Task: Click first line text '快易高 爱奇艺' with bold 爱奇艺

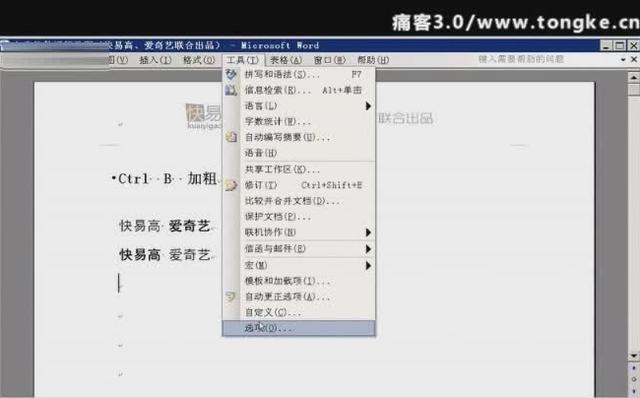Action: click(164, 226)
